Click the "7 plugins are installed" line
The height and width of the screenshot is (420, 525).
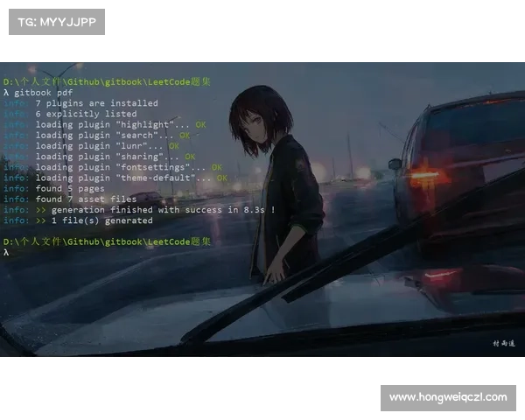80,103
